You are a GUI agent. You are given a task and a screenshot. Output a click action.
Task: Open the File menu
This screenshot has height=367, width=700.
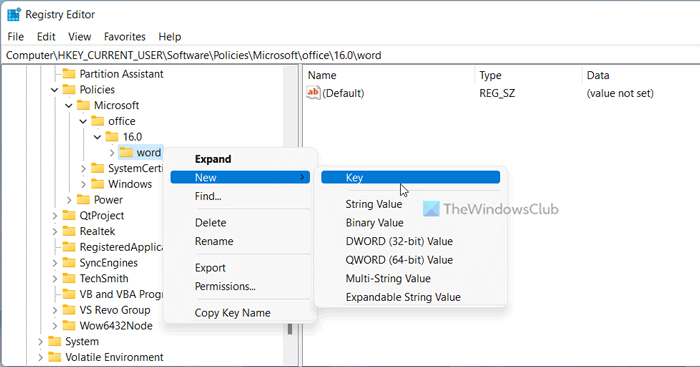coord(16,37)
